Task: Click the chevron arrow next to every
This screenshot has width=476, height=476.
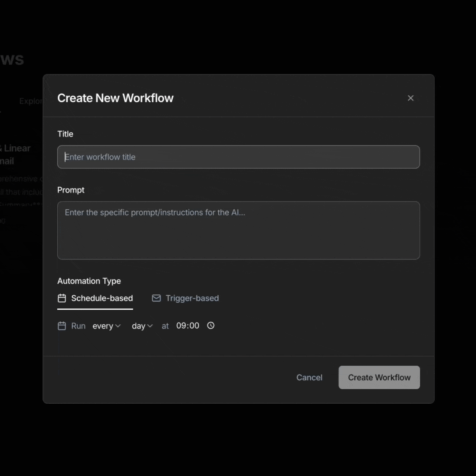Action: point(118,326)
